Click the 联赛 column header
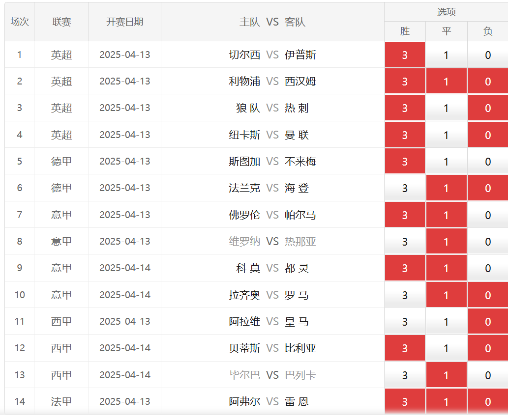Viewport: 508px width, 420px height. coord(61,22)
